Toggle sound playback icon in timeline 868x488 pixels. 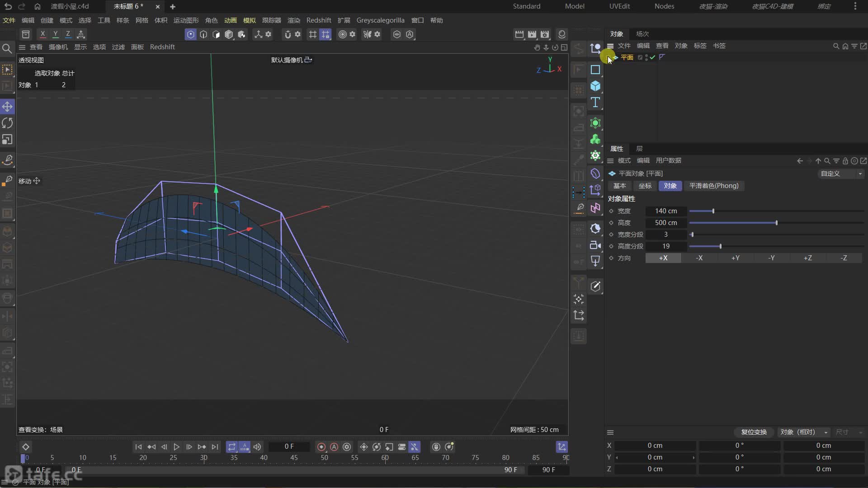(257, 447)
